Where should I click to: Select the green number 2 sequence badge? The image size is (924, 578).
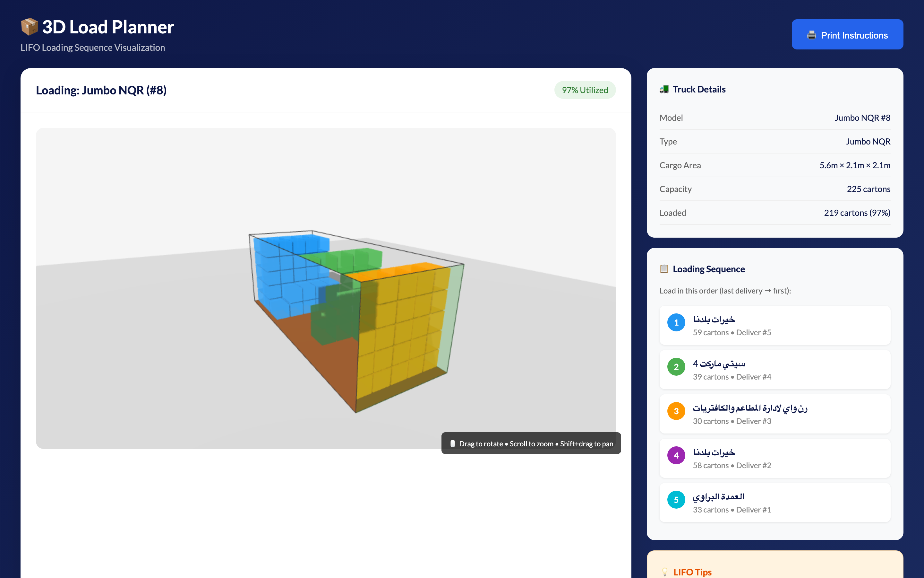point(676,367)
